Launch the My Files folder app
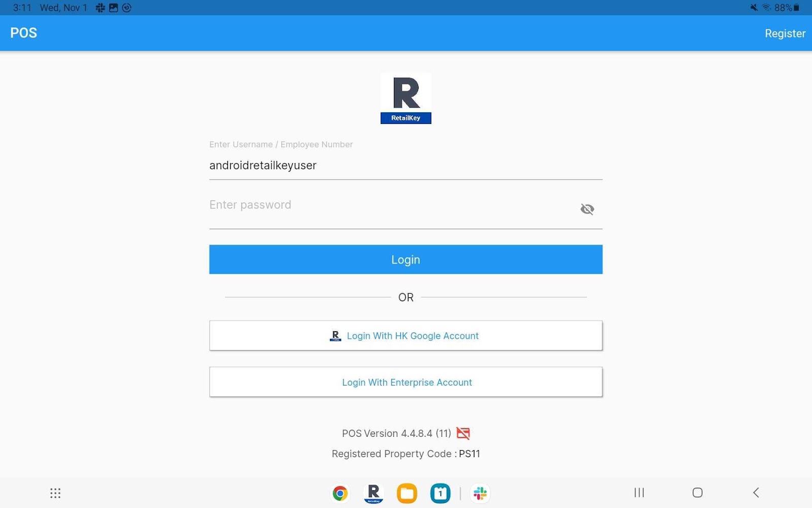Image resolution: width=812 pixels, height=508 pixels. [x=407, y=493]
